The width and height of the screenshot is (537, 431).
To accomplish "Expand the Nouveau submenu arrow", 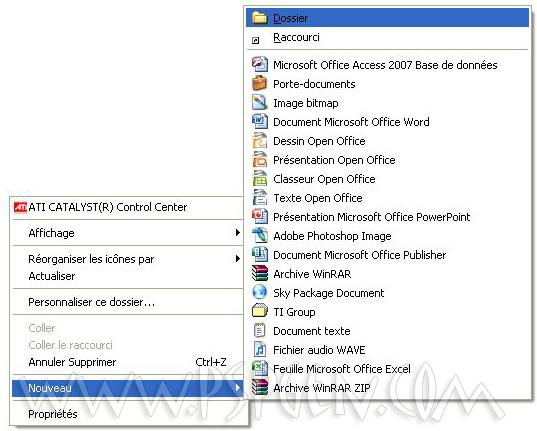I will pos(237,388).
